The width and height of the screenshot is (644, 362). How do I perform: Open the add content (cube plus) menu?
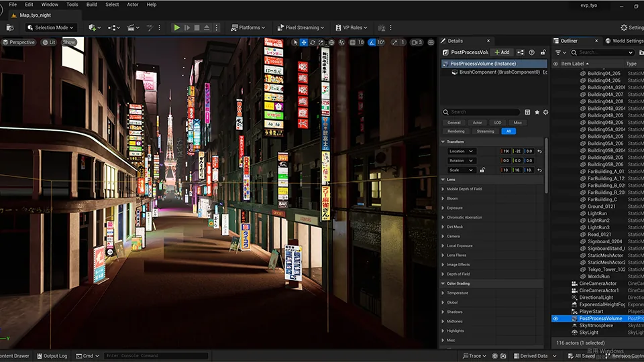[x=94, y=27]
